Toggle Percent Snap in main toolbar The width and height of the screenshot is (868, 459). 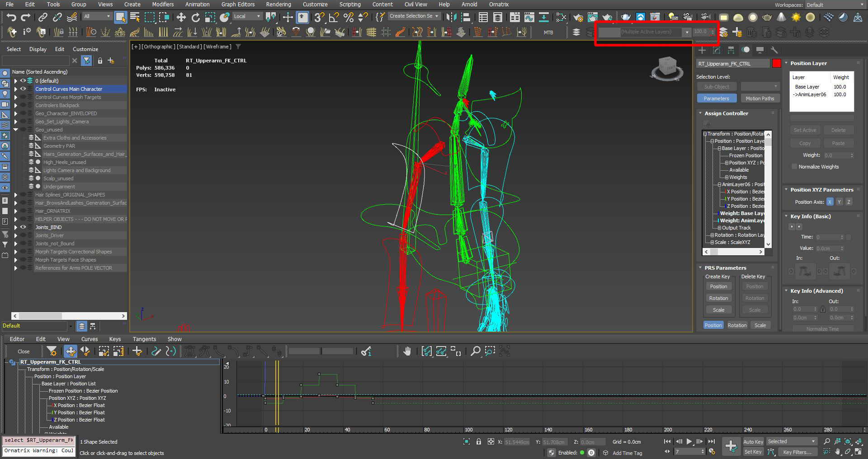348,17
